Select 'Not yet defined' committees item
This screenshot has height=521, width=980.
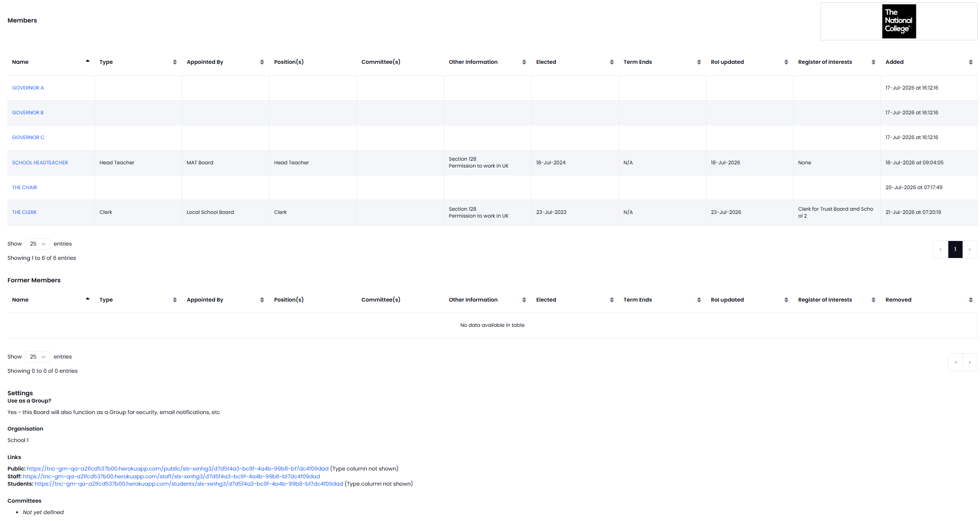pos(43,512)
